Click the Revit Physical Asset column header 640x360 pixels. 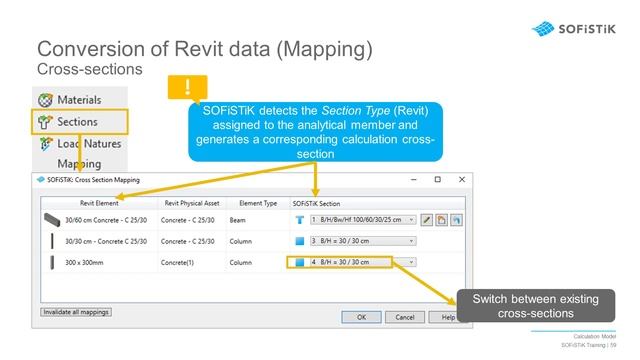click(192, 203)
